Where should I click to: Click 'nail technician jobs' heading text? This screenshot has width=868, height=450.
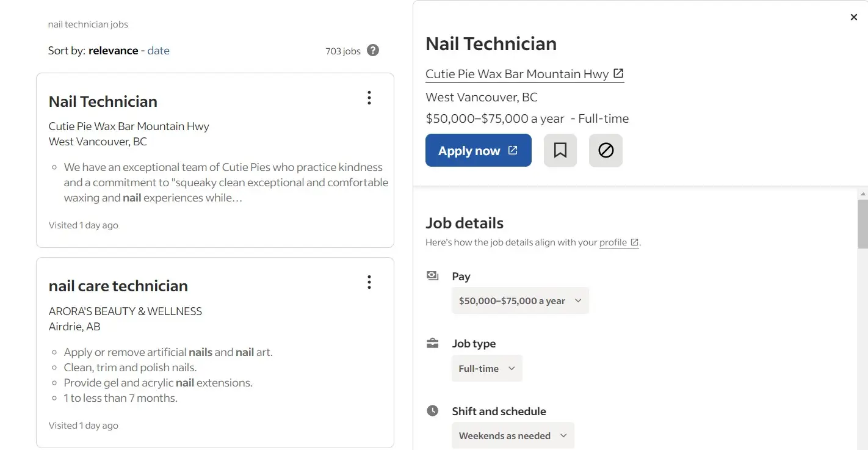click(x=88, y=24)
